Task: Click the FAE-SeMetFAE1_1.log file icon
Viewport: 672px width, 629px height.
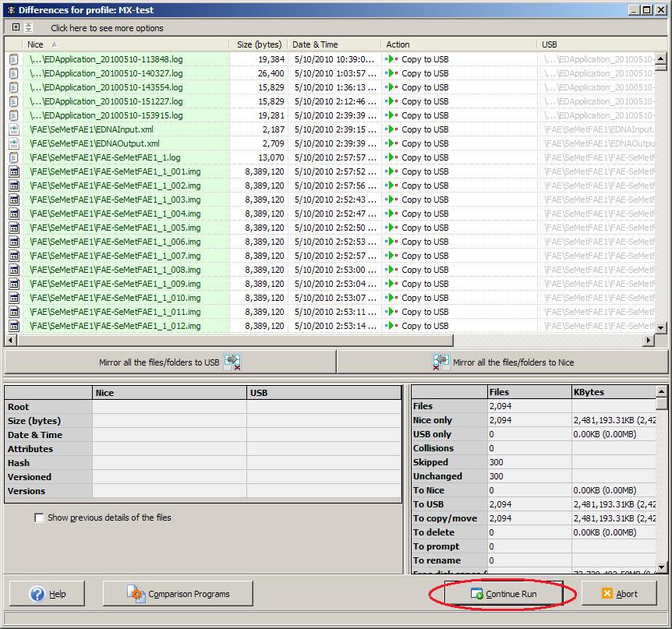Action: [x=14, y=157]
